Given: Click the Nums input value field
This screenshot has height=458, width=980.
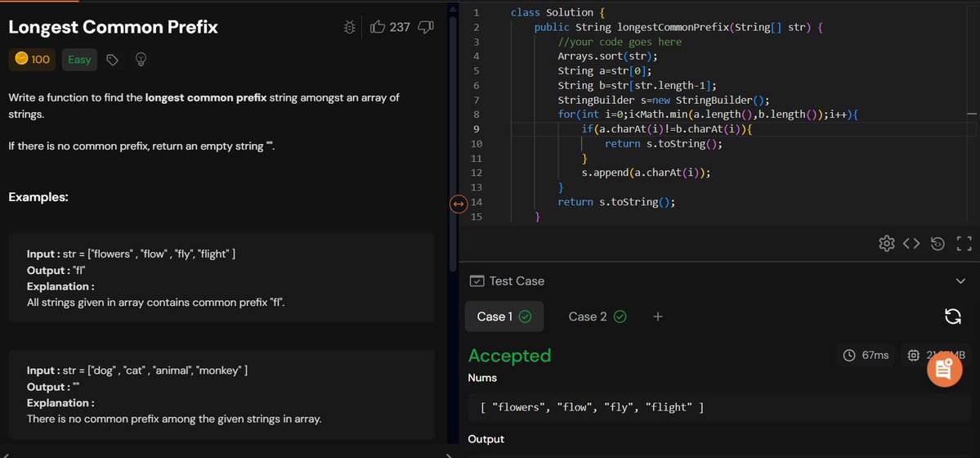Looking at the screenshot, I should pyautogui.click(x=718, y=407).
